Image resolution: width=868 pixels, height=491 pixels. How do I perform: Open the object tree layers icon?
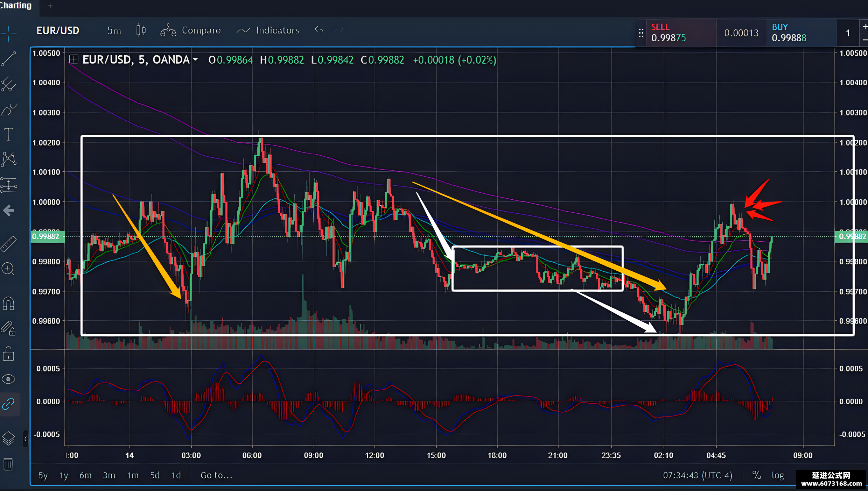click(8, 438)
